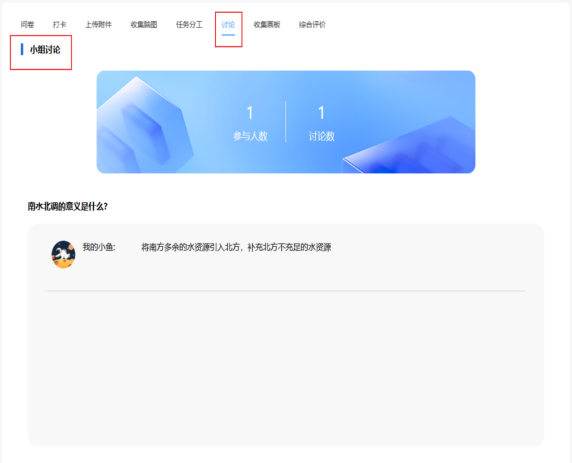
Task: Click the 讨论数 label in banner
Action: 321,136
